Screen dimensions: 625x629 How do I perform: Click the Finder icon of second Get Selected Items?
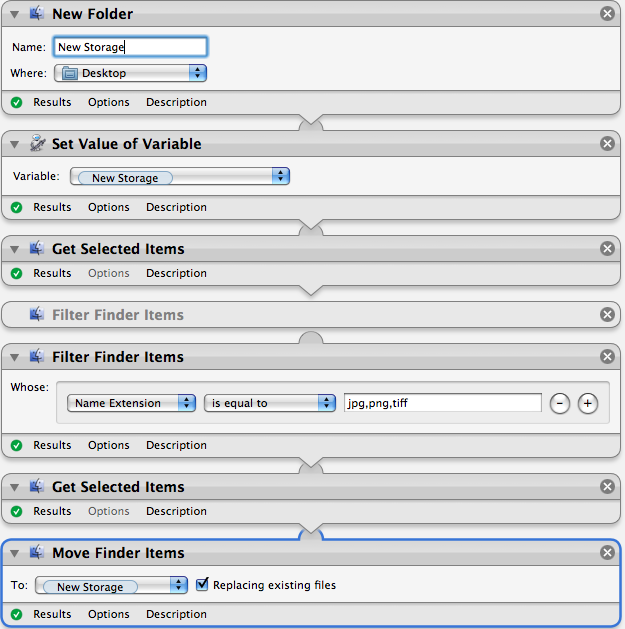click(37, 486)
